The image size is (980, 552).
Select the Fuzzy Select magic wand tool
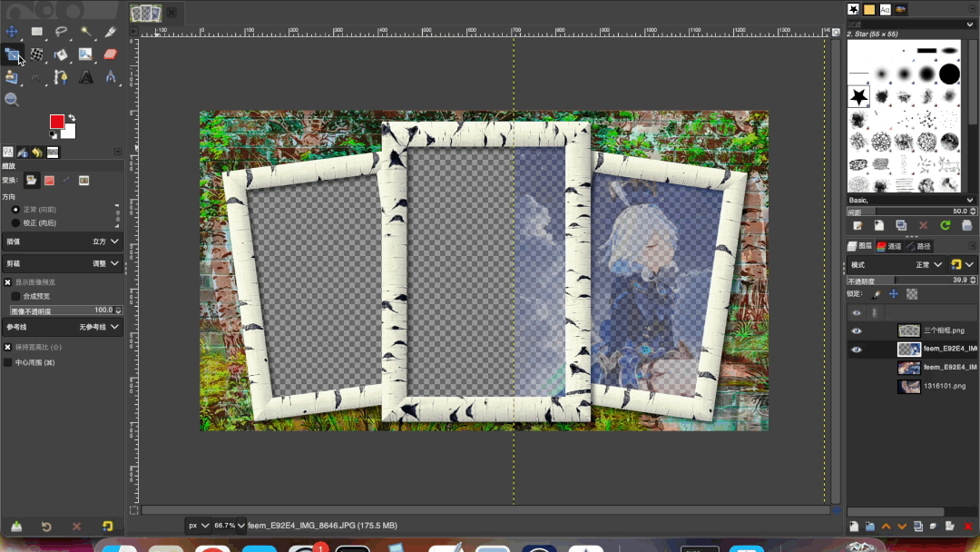tap(85, 31)
